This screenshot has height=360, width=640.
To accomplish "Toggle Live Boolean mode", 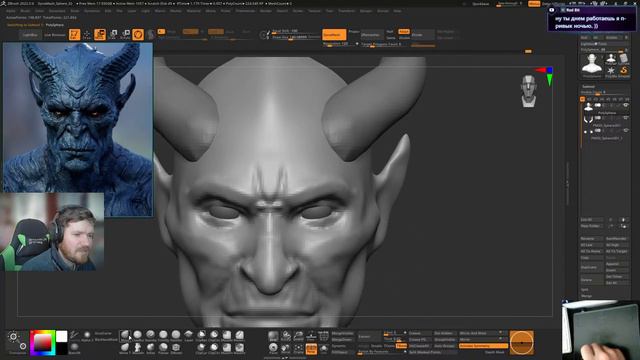I will (54, 35).
